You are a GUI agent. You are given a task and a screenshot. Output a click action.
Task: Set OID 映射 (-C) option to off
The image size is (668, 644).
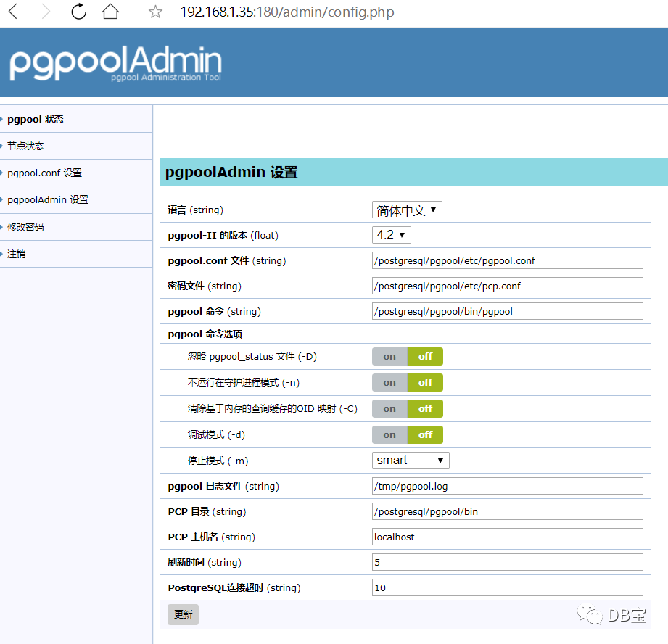pyautogui.click(x=425, y=409)
